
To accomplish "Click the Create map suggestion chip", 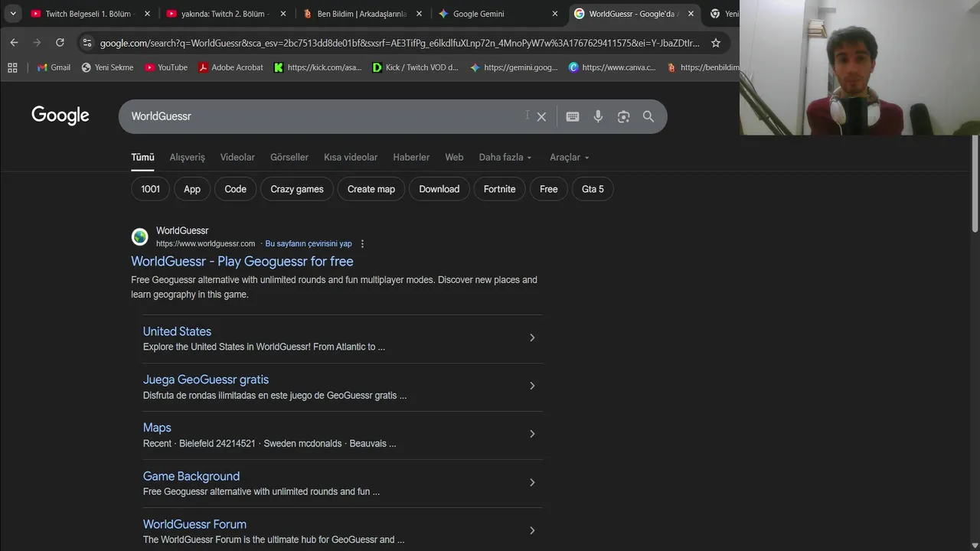I will [x=371, y=189].
